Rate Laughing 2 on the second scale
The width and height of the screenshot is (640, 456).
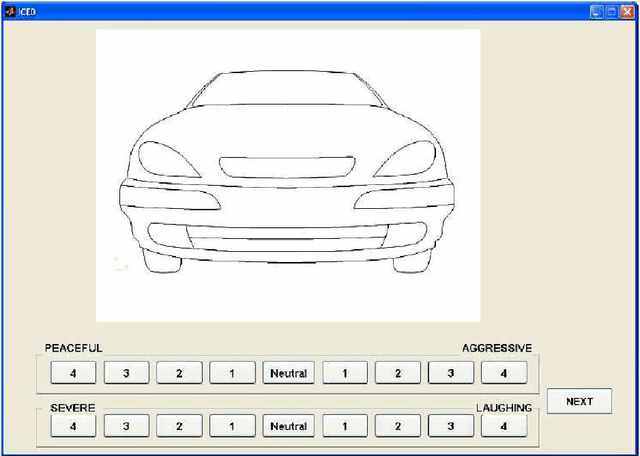(398, 426)
